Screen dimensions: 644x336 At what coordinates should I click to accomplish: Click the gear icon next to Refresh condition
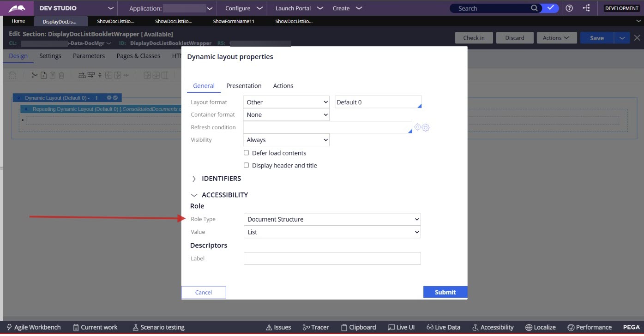pos(426,127)
